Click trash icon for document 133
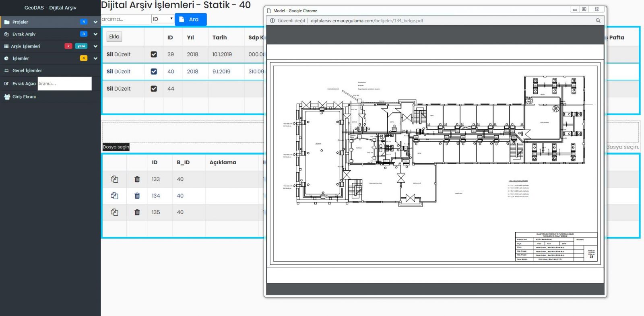The width and height of the screenshot is (644, 316). (137, 179)
